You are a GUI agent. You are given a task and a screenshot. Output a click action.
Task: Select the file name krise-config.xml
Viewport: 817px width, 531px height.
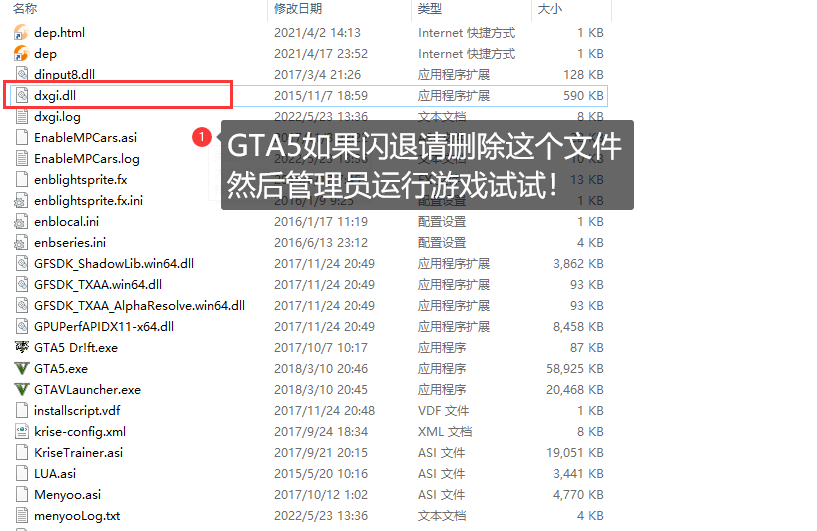(x=80, y=432)
